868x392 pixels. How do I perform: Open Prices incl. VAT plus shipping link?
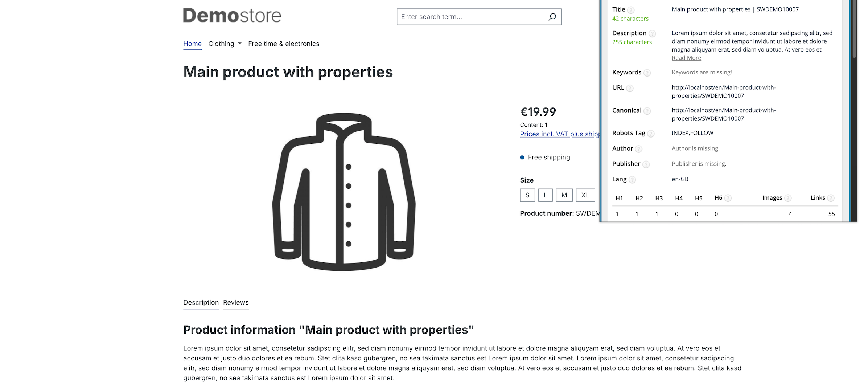click(x=560, y=134)
